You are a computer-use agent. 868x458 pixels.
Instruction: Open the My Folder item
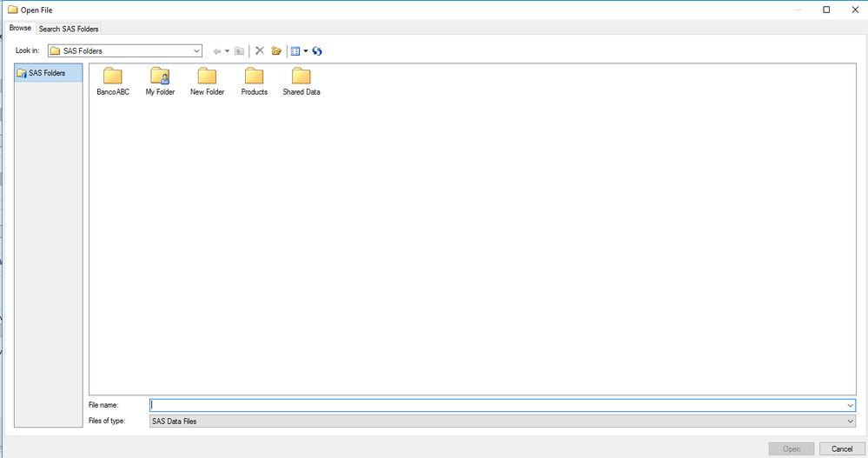click(160, 82)
